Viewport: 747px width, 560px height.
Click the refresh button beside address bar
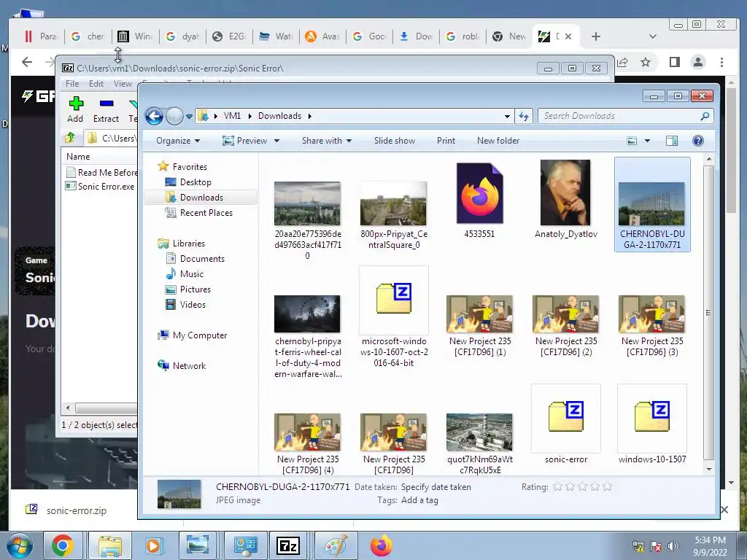524,116
